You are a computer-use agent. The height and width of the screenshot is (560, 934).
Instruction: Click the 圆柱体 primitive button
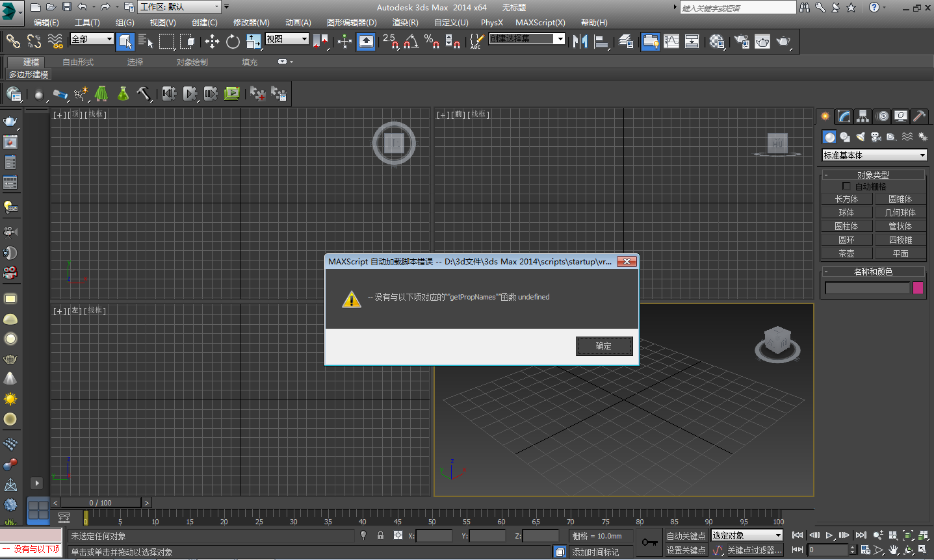(846, 226)
